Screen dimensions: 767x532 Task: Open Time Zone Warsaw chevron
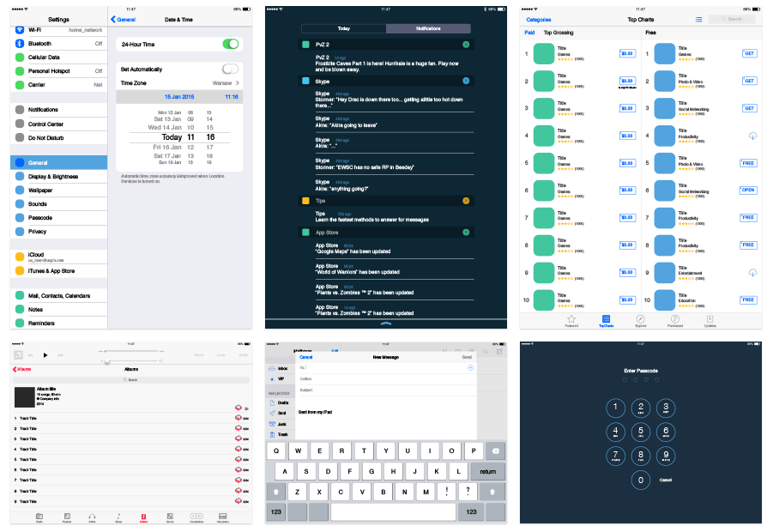(x=238, y=82)
